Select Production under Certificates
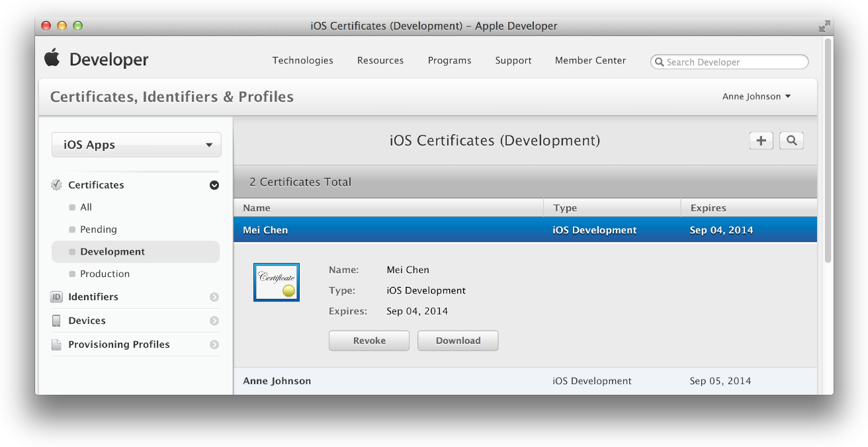This screenshot has height=447, width=868. pyautogui.click(x=105, y=274)
